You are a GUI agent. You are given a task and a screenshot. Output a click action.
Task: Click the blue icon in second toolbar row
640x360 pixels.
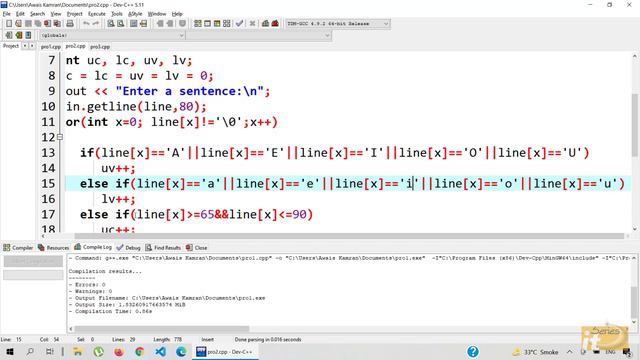click(28, 36)
